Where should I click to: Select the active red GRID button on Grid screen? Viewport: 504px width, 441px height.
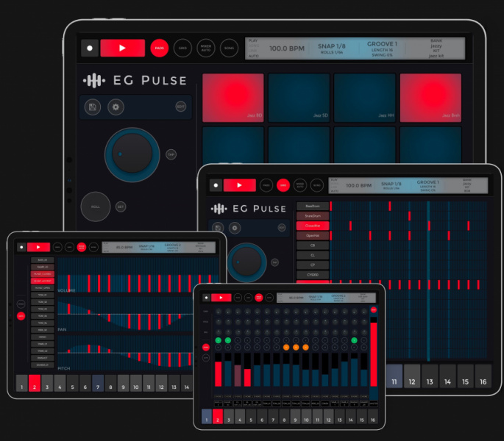[x=283, y=185]
